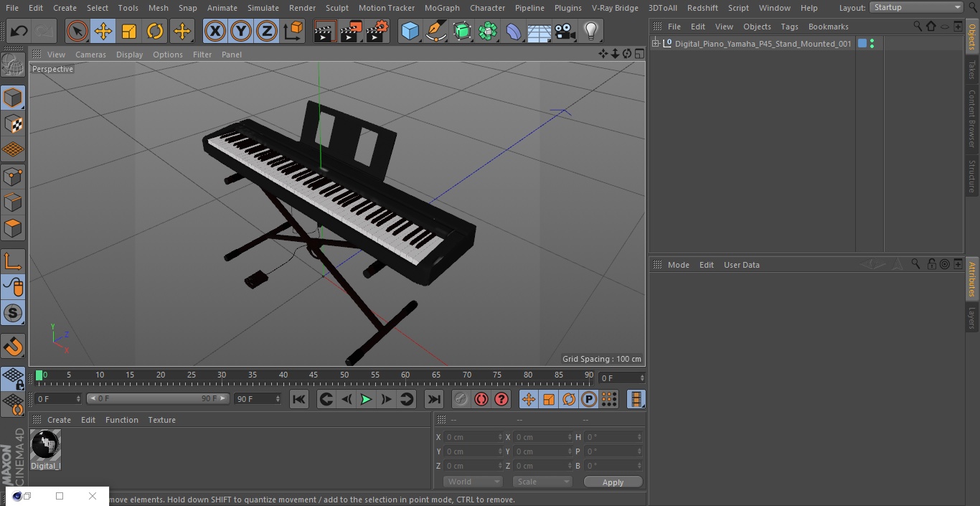Select Polygons mode

13,229
